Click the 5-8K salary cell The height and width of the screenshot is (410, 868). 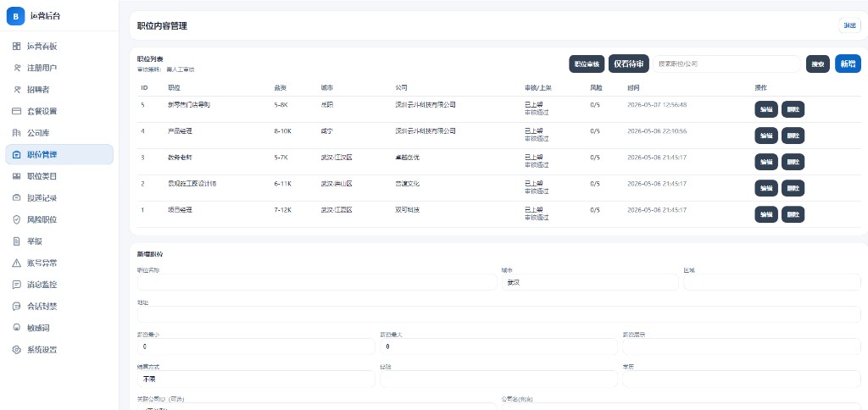[x=282, y=104]
